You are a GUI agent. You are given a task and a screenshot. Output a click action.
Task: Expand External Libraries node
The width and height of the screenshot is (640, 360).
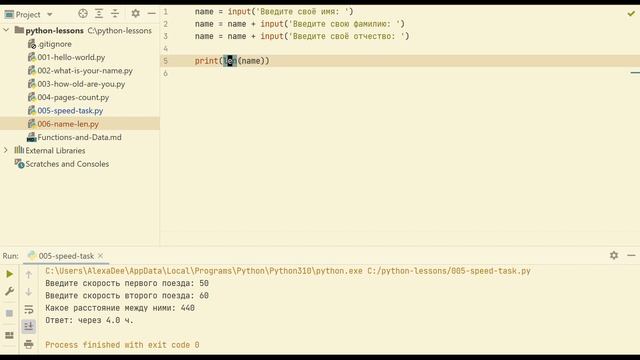(x=6, y=150)
